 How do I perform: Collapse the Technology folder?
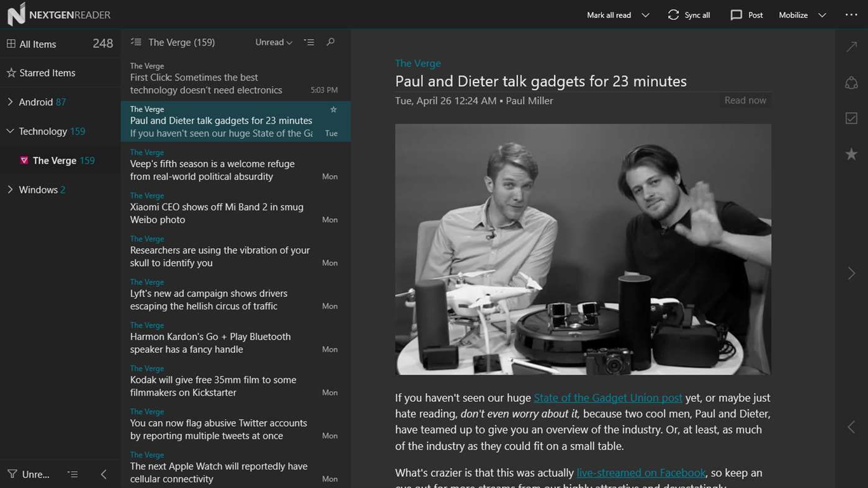[10, 131]
